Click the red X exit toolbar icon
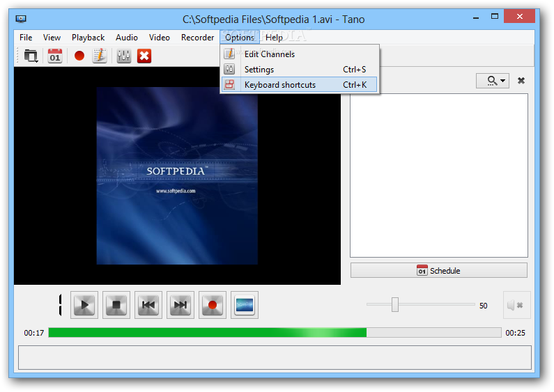The image size is (554, 392). coord(144,56)
